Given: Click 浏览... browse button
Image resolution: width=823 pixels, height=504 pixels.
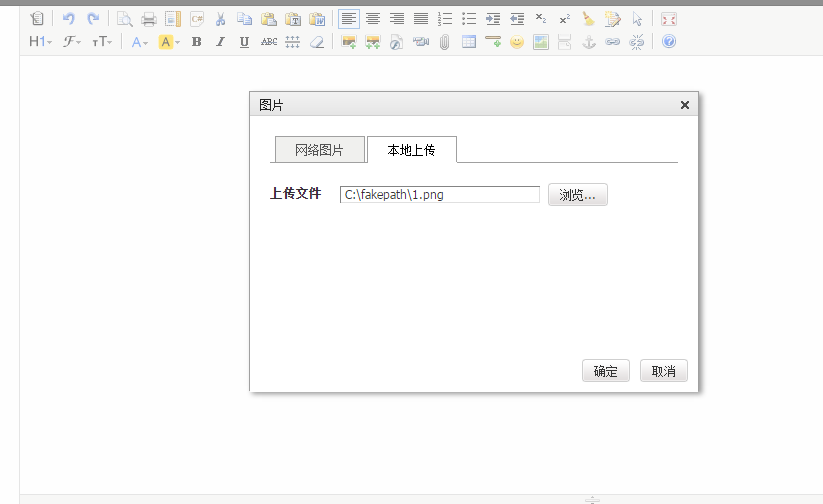Looking at the screenshot, I should point(577,194).
